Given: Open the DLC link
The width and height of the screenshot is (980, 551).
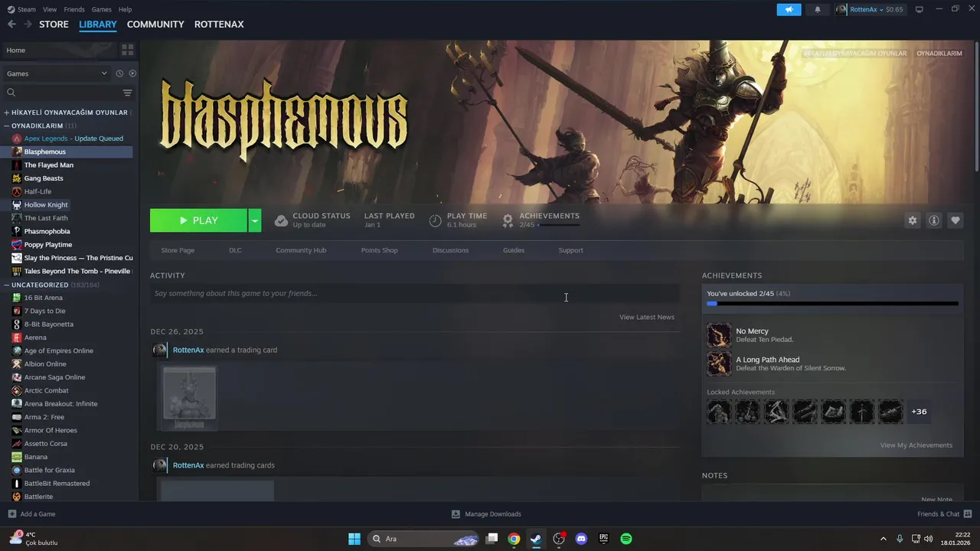Looking at the screenshot, I should [x=235, y=250].
